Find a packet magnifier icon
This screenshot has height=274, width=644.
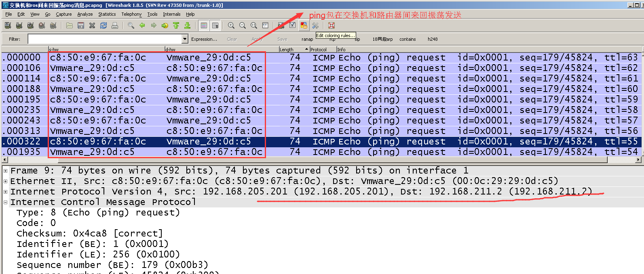131,25
